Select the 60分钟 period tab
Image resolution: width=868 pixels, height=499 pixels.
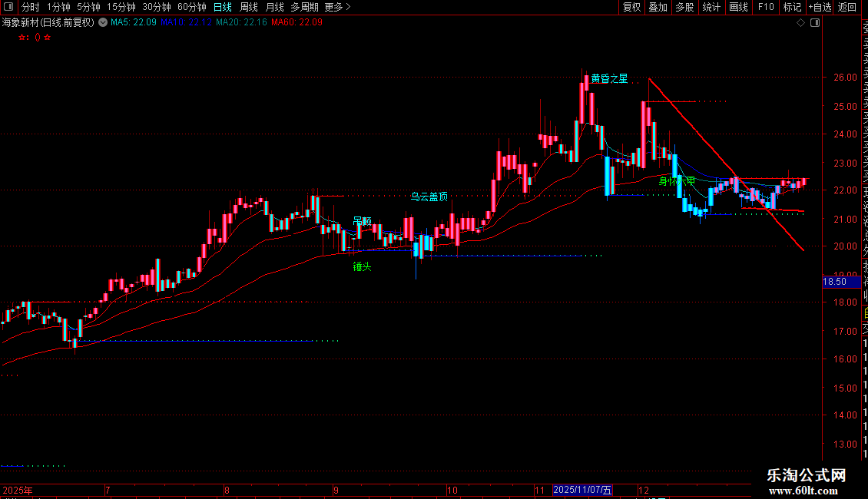click(x=191, y=7)
